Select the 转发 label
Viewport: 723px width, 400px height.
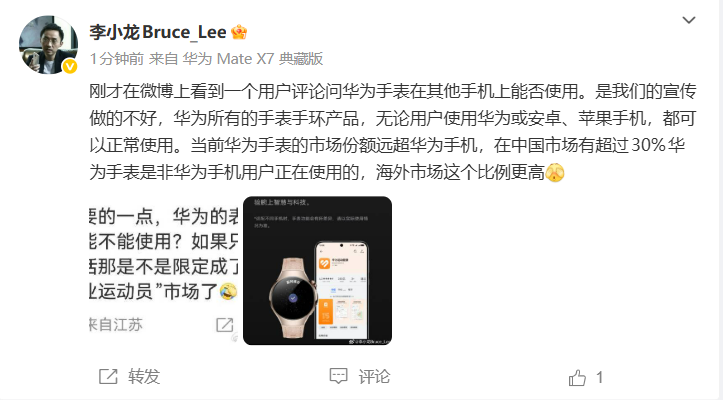[144, 377]
